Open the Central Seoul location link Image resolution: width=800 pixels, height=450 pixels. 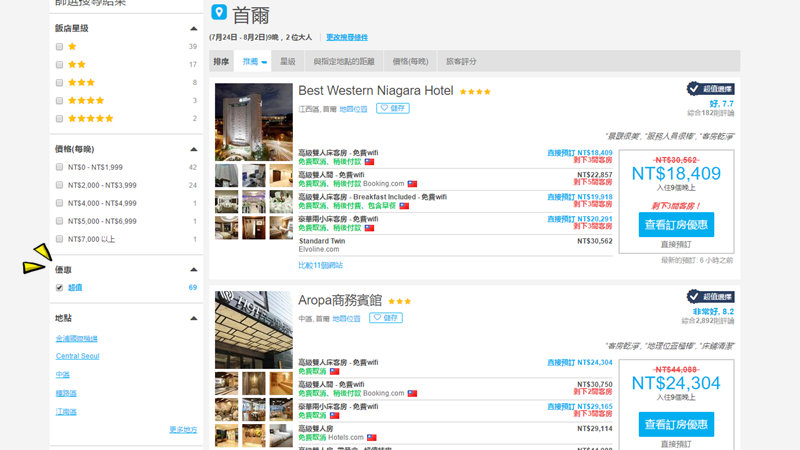click(x=78, y=356)
